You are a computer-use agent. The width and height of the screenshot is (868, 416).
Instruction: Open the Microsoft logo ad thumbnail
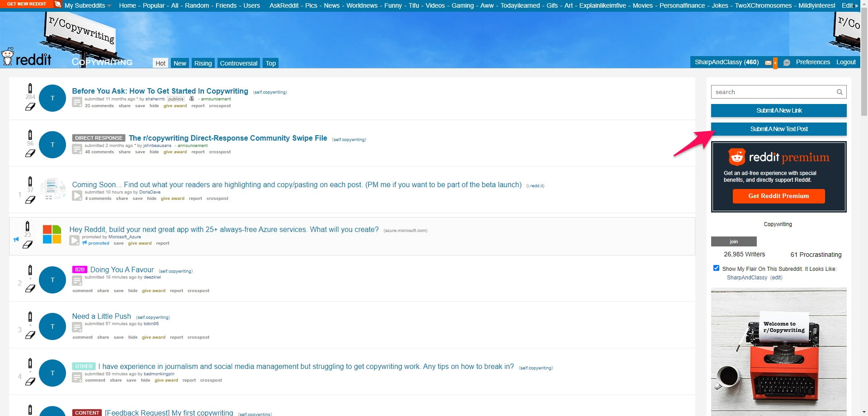[52, 234]
